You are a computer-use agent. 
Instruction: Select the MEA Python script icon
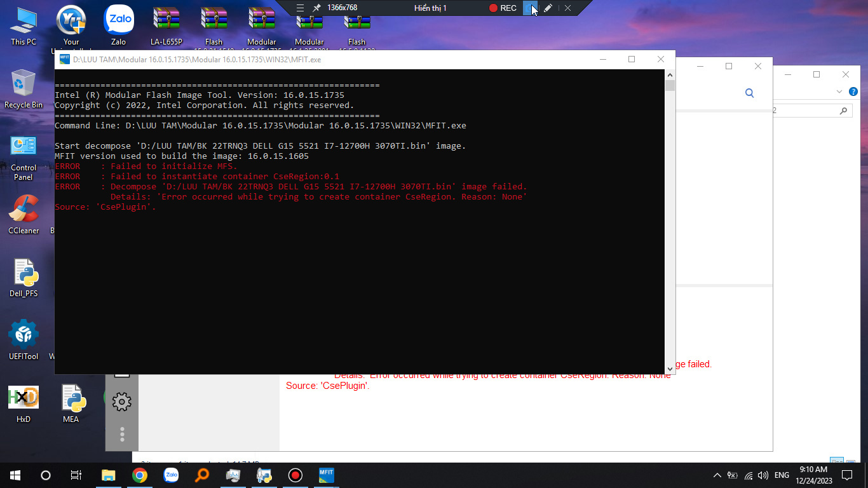click(x=71, y=403)
